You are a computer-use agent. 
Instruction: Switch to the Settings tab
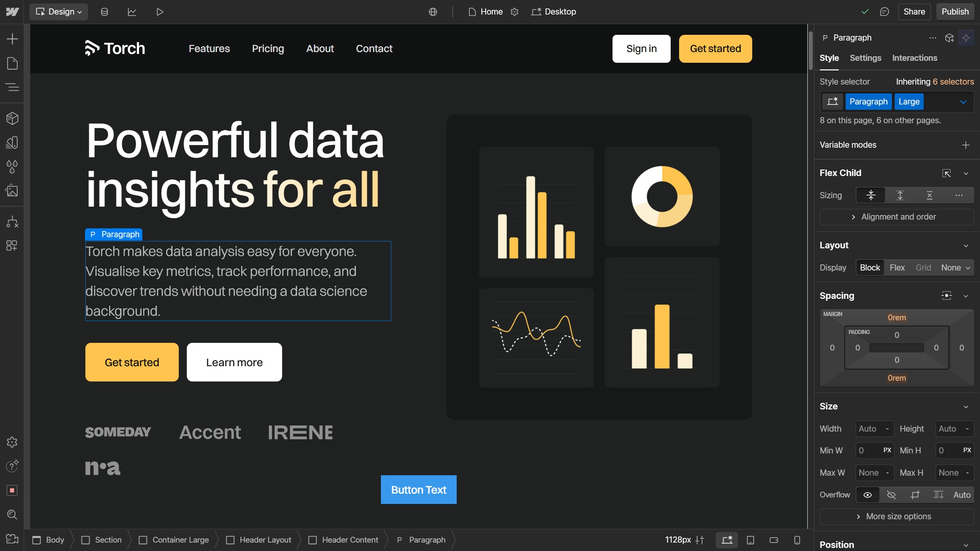[865, 58]
